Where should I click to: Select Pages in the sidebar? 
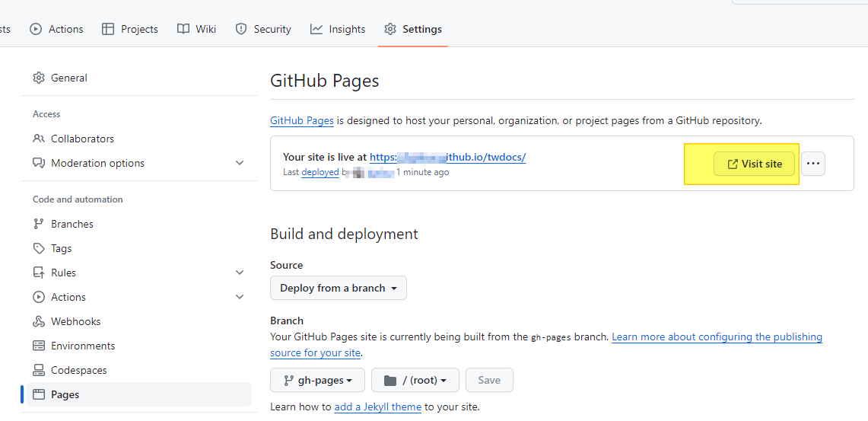[x=139, y=394]
